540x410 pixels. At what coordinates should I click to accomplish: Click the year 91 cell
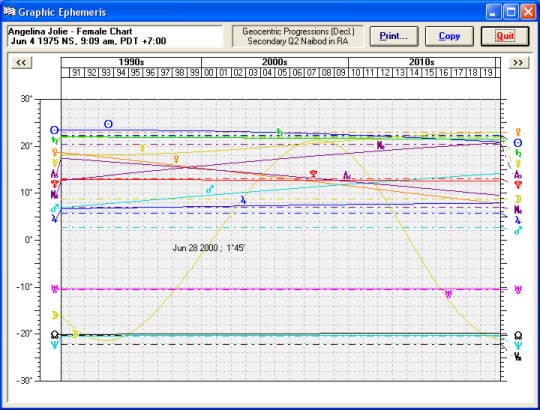[76, 73]
